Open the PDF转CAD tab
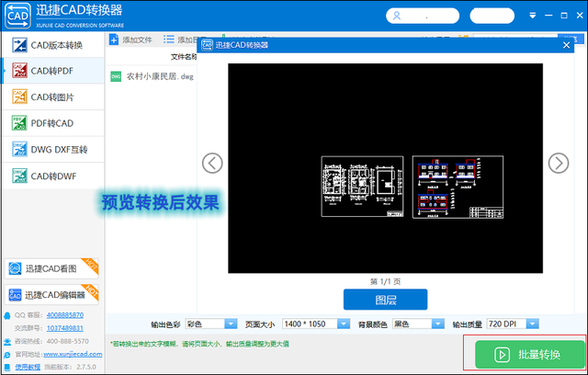 pyautogui.click(x=53, y=123)
